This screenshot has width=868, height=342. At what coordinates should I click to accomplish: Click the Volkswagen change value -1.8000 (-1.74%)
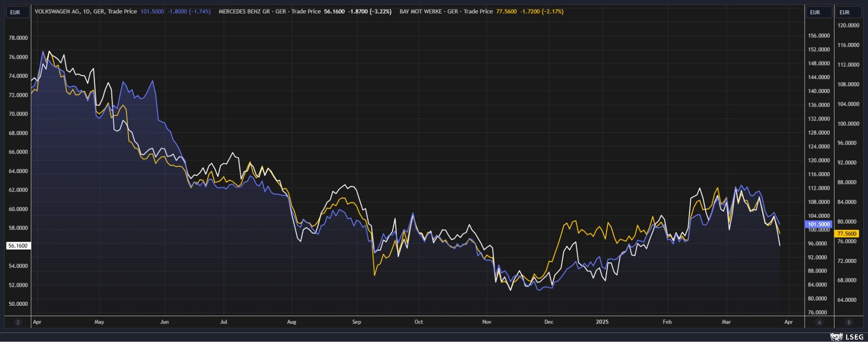[x=189, y=12]
